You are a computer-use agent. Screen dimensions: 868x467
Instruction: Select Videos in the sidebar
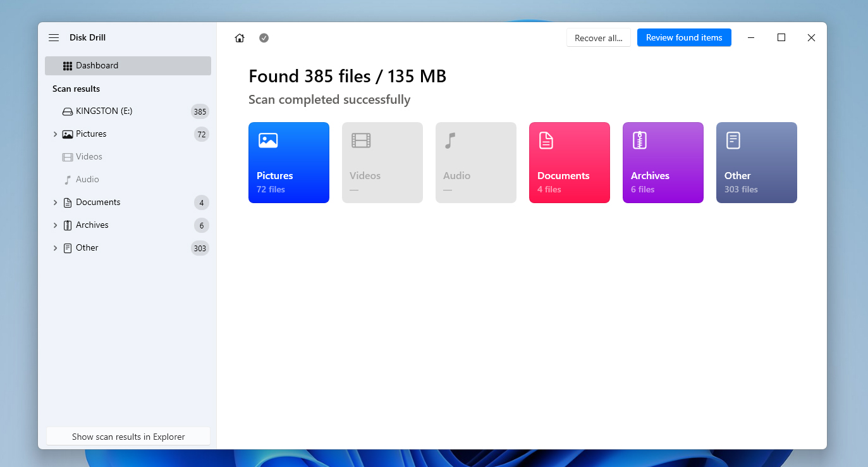[89, 157]
